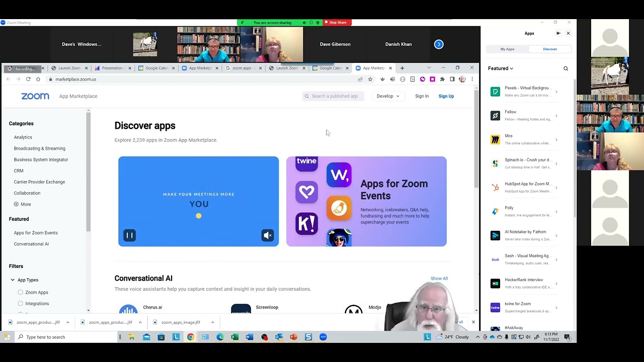This screenshot has height=362, width=644.
Task: Open the Polly app icon
Action: (x=496, y=211)
